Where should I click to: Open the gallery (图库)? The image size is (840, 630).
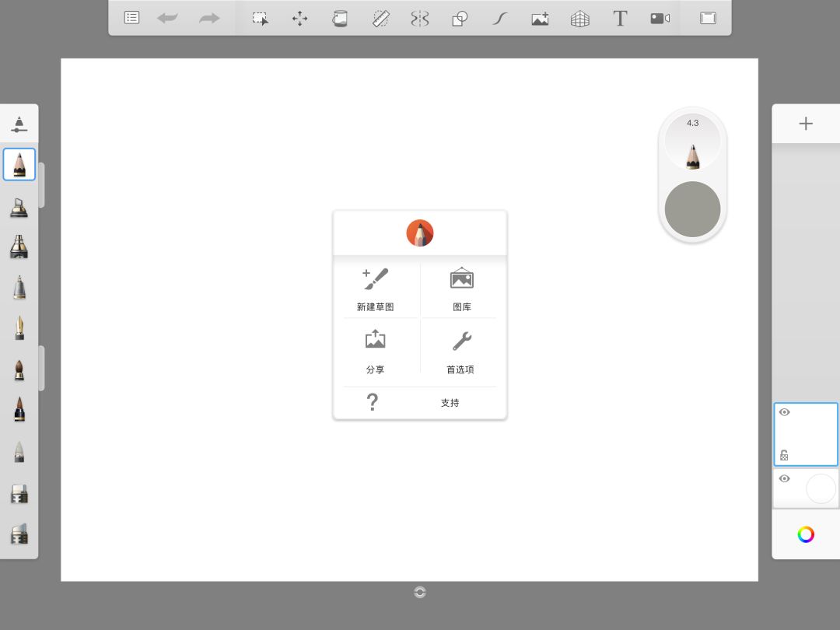pos(462,289)
